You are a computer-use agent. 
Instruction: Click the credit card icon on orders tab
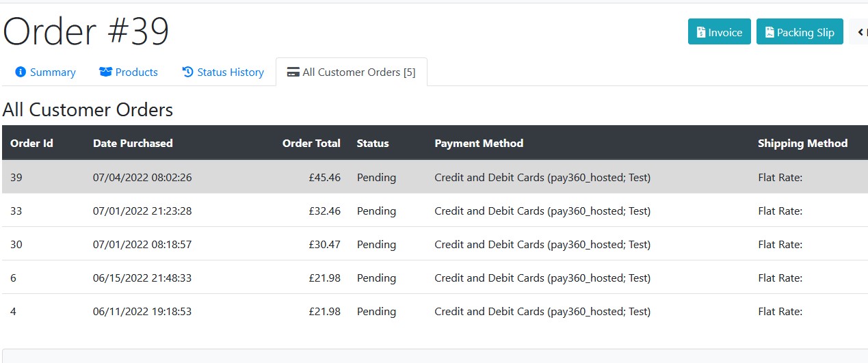(293, 72)
